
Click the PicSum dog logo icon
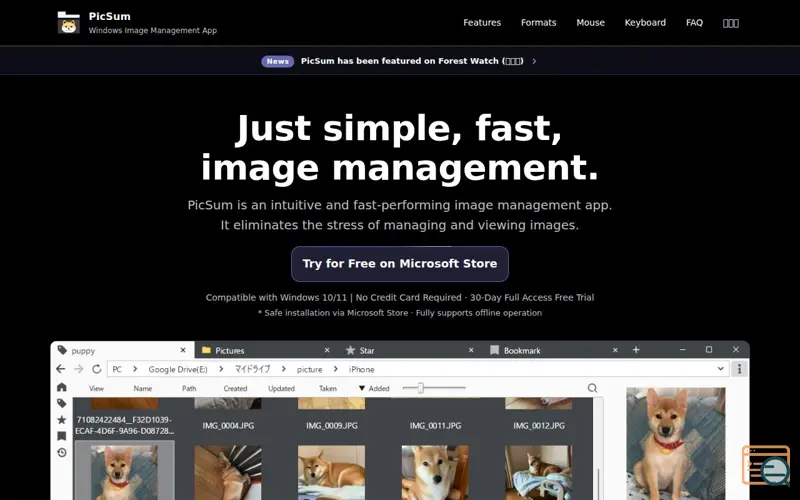(68, 22)
